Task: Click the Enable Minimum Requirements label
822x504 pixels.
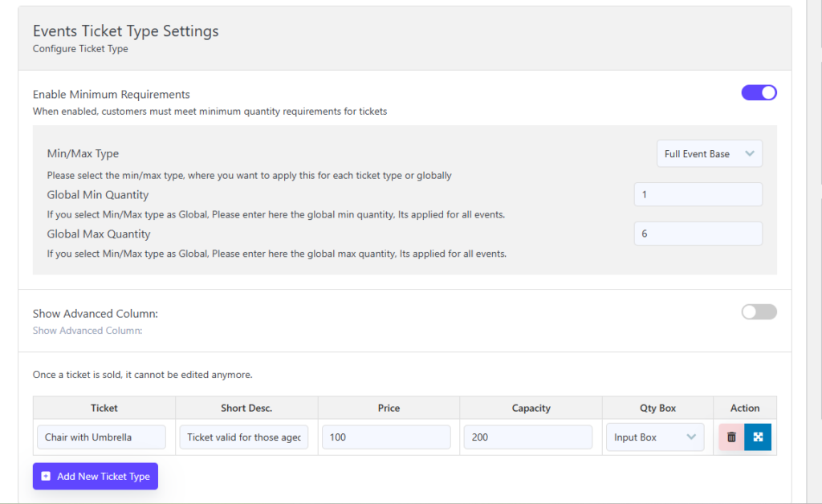Action: [x=111, y=95]
